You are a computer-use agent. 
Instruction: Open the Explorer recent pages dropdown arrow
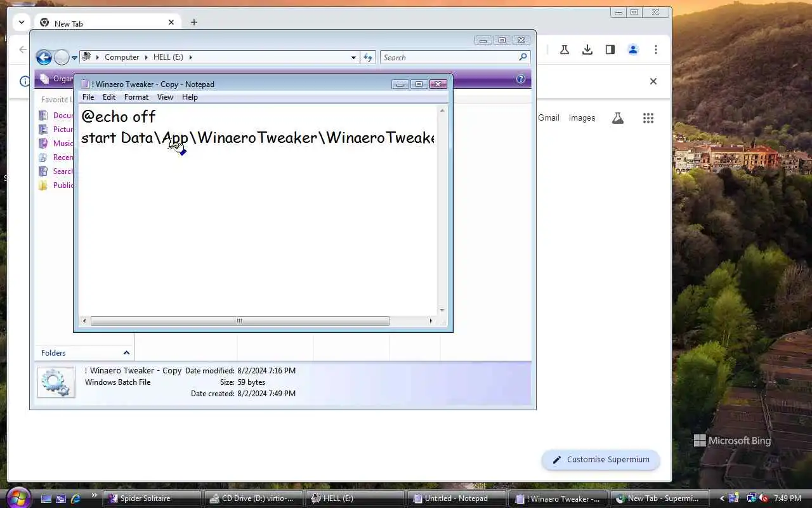pos(74,58)
